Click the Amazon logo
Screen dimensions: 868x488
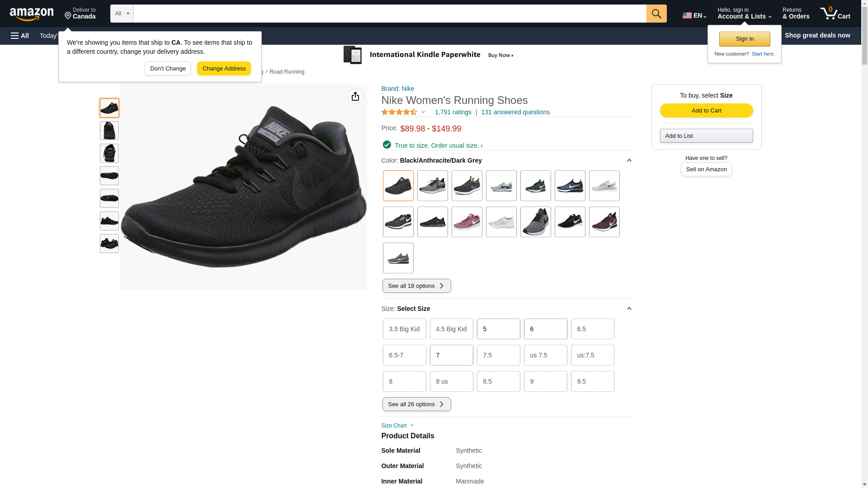tap(32, 14)
